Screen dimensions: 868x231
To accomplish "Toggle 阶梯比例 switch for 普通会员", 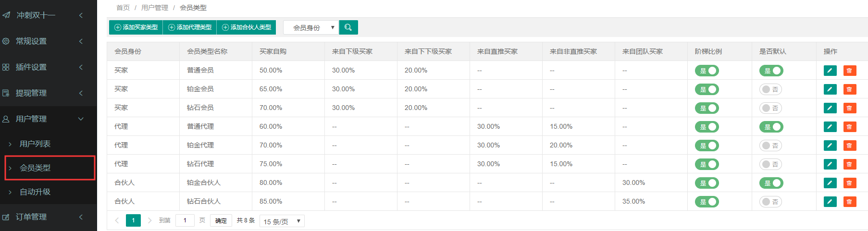I will tap(707, 71).
